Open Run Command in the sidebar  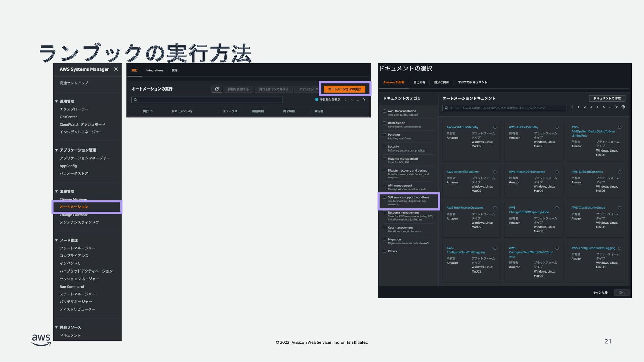[72, 287]
